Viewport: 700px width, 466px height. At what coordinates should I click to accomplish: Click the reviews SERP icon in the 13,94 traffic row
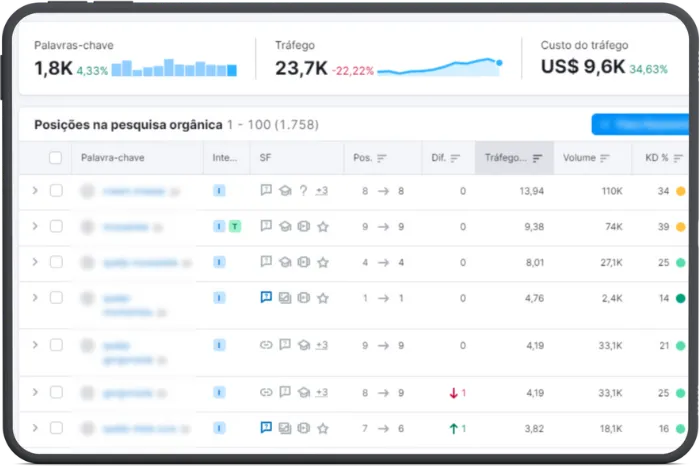pos(266,191)
